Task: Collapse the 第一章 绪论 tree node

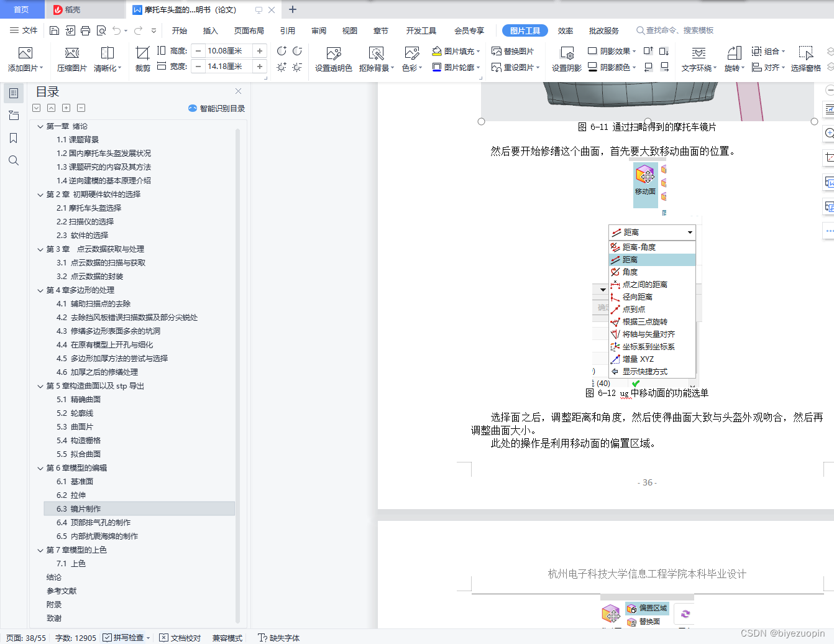Action: pos(40,126)
